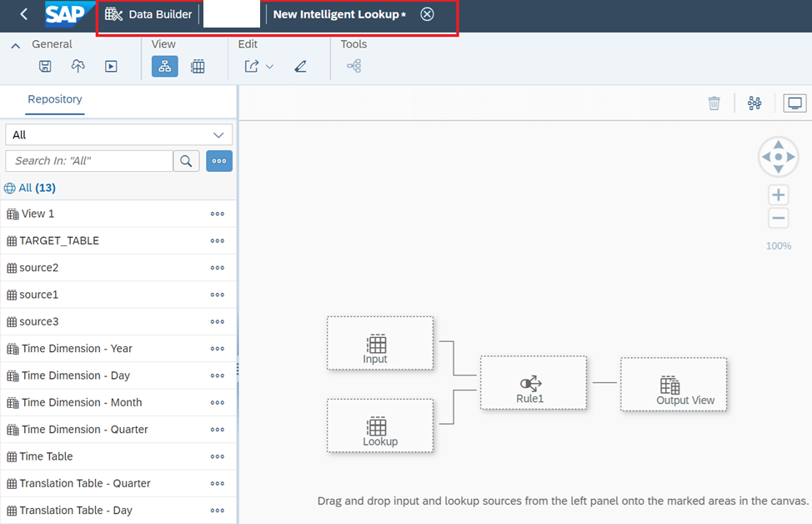Expand the Export dropdown arrow

[x=270, y=67]
